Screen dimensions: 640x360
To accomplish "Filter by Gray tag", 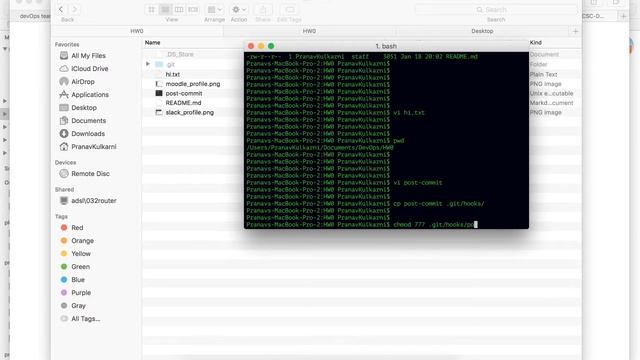I will [x=78, y=306].
